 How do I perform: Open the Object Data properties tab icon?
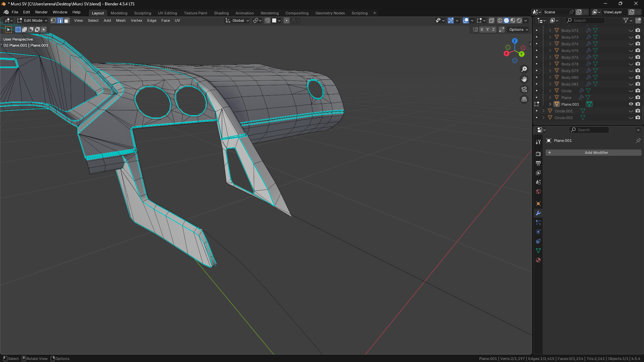[x=538, y=251]
